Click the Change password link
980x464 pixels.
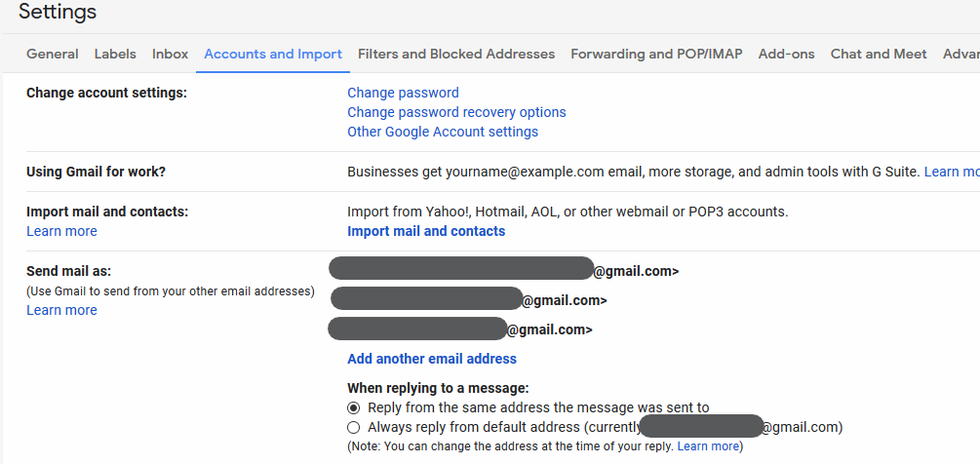coord(403,93)
